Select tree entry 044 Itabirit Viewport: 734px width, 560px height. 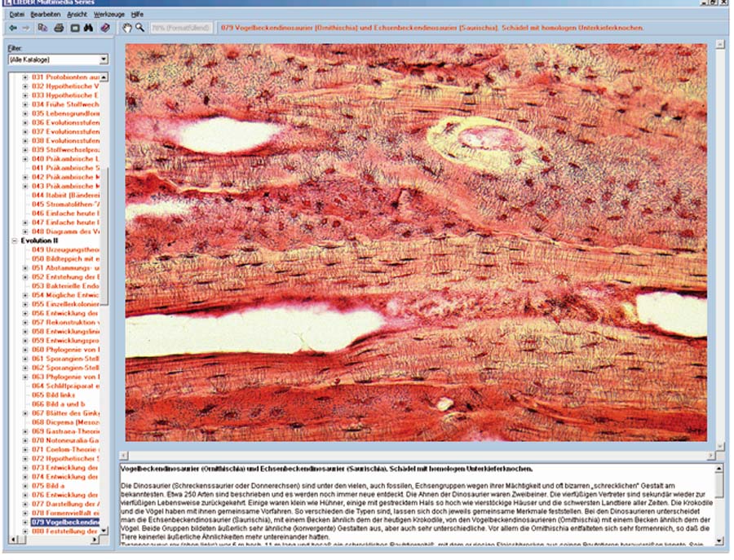(x=65, y=195)
